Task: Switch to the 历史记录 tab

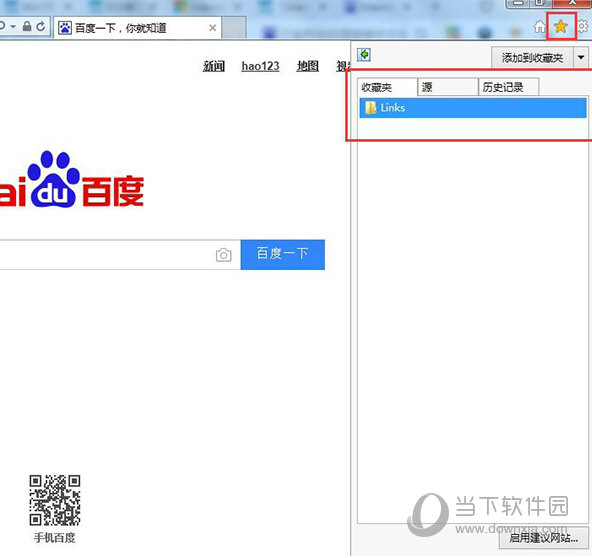Action: tap(509, 87)
